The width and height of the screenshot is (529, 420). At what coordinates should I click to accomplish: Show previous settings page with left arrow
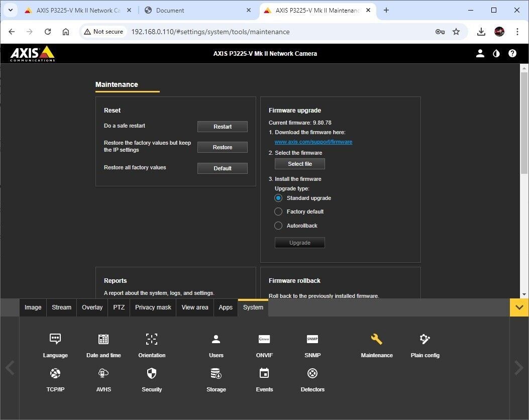click(10, 368)
